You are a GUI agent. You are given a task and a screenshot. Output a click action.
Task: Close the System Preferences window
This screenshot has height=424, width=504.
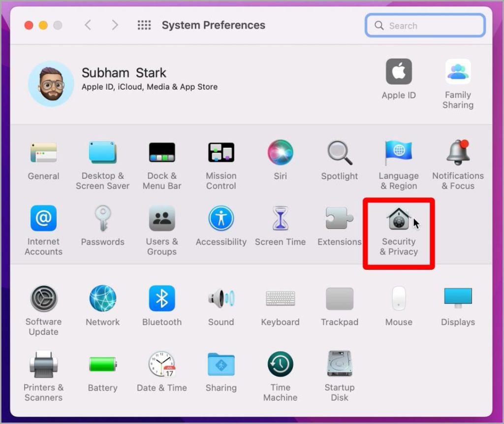[x=29, y=25]
